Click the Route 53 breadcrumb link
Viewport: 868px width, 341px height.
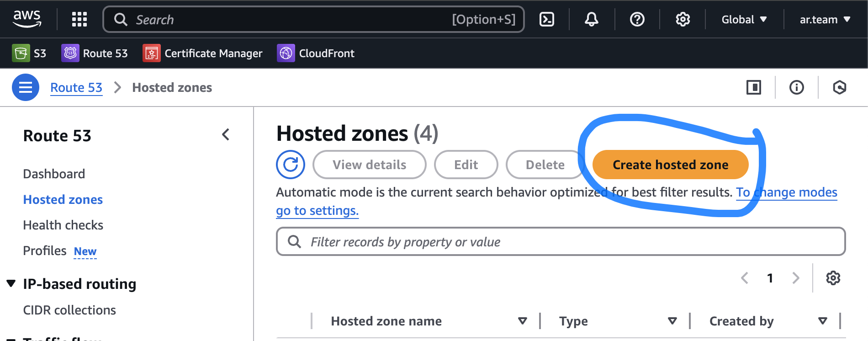coord(76,87)
